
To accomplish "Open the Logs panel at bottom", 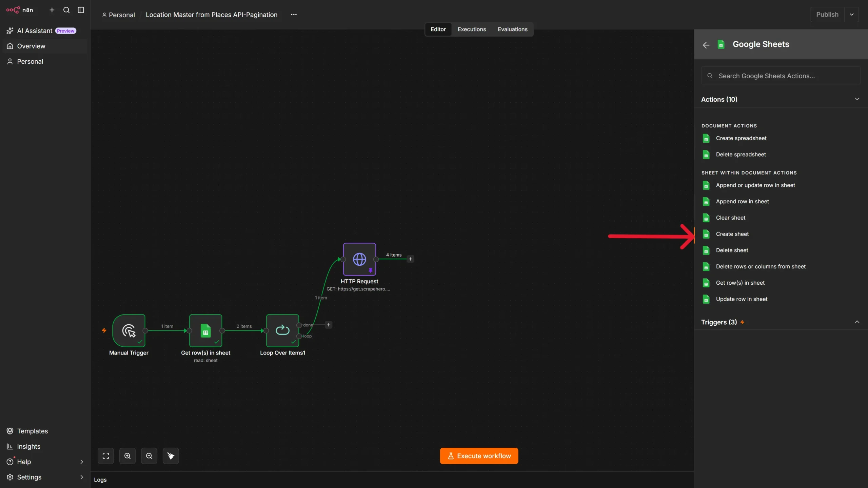I will point(100,480).
